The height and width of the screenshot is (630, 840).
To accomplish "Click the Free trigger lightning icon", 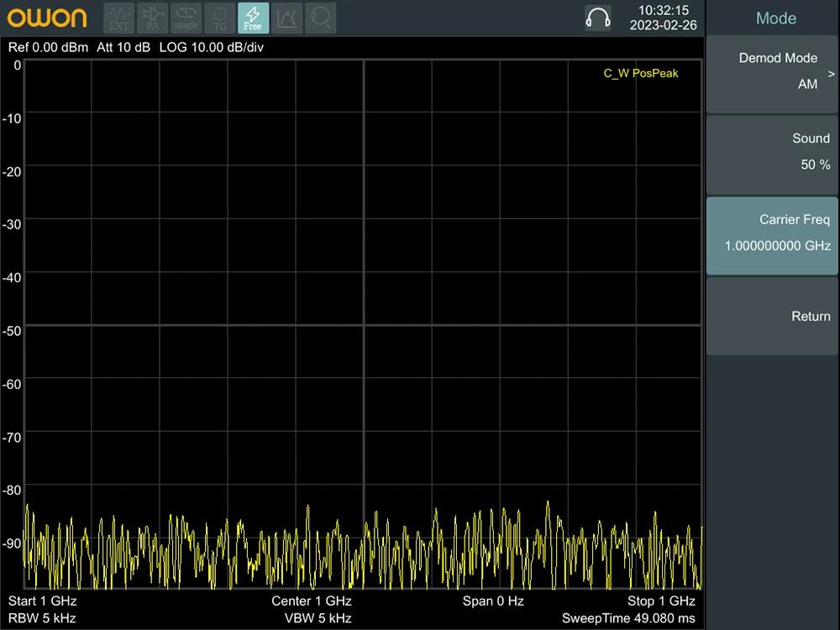I will pos(253,18).
